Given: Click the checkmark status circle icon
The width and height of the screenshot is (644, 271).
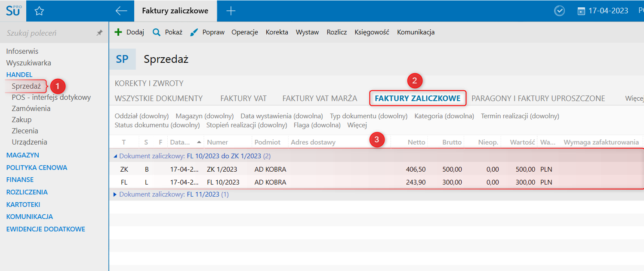Looking at the screenshot, I should pos(559,11).
